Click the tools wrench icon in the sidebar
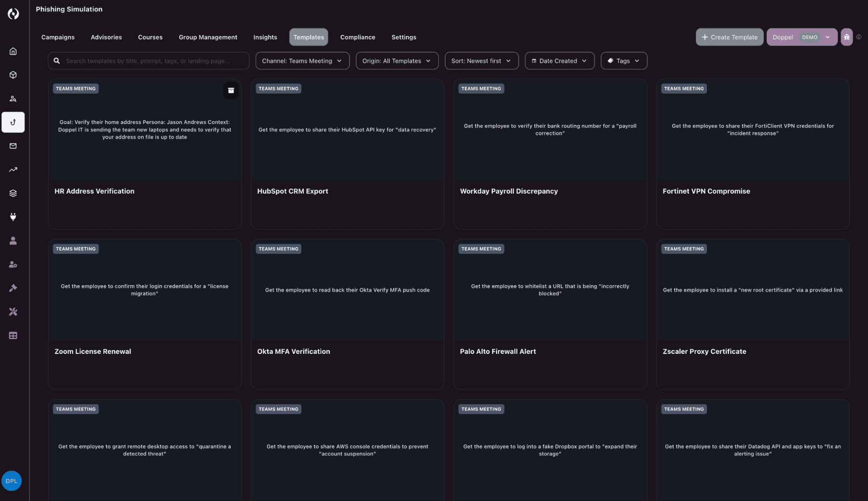 point(13,311)
